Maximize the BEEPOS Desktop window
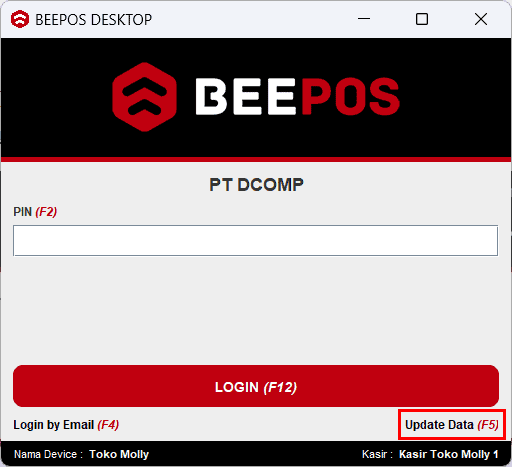This screenshot has height=467, width=512. tap(422, 19)
